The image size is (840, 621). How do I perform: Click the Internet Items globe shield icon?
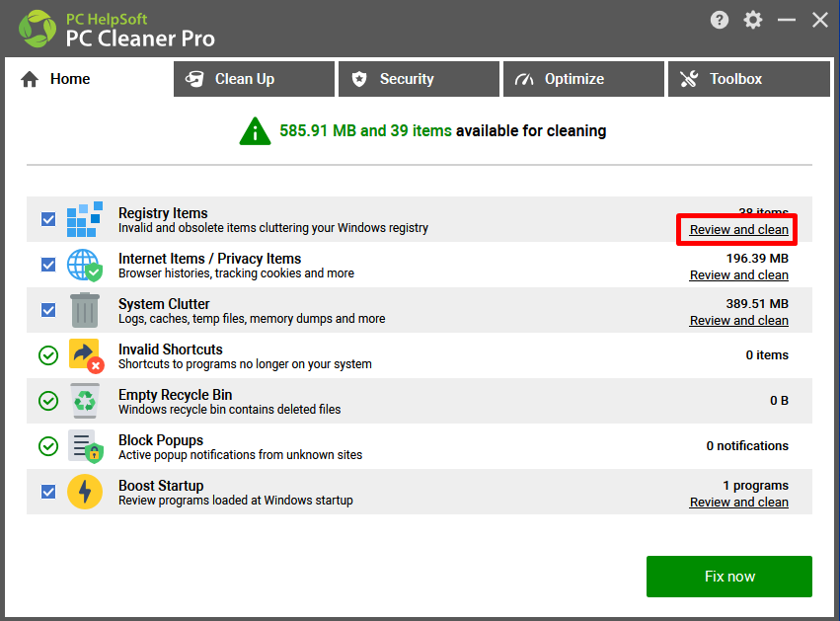click(x=85, y=265)
